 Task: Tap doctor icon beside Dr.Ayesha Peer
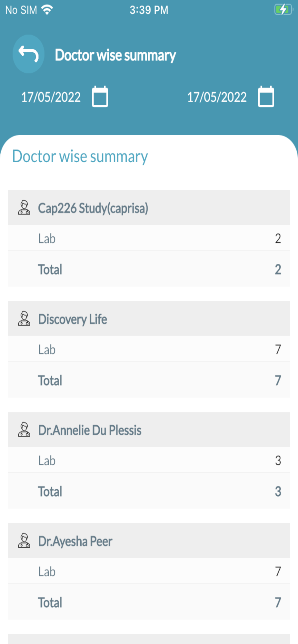[x=24, y=541]
